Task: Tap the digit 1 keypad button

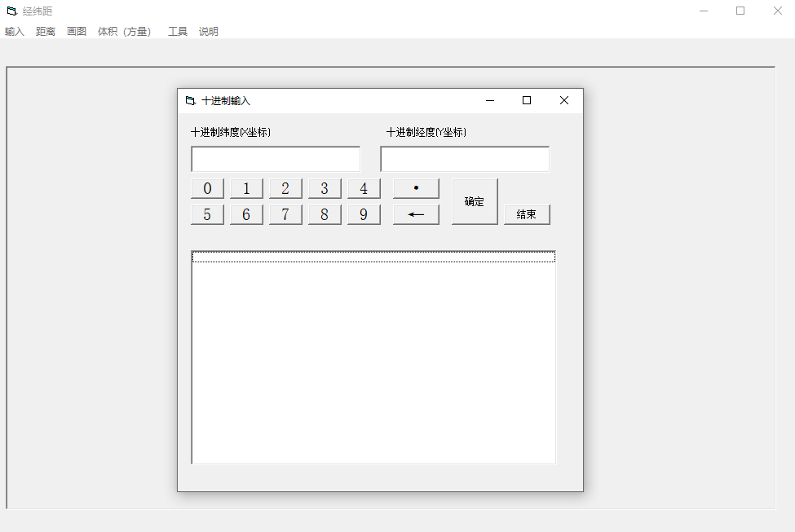Action: pos(246,188)
